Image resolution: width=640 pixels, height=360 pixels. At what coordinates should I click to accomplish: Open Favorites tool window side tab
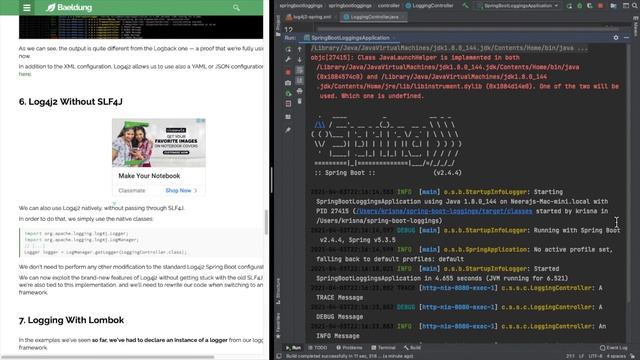coord(278,326)
